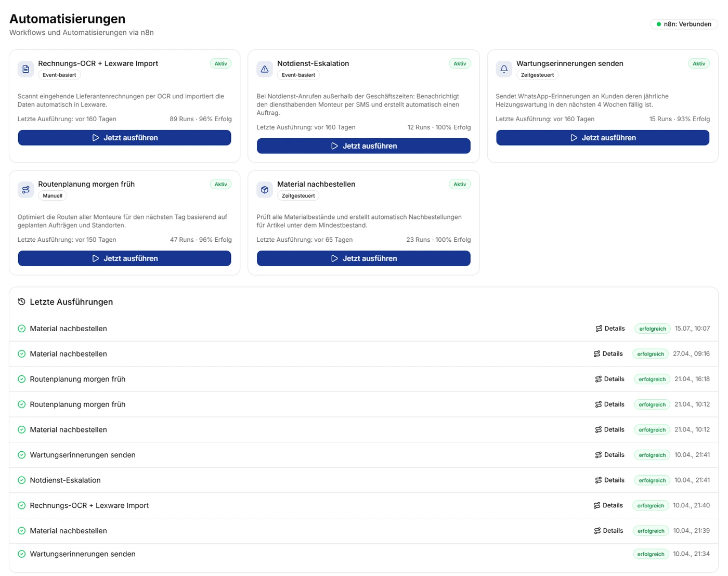Open Details of Wartungserinnerungen run at 21:41
The height and width of the screenshot is (576, 728).
point(610,455)
